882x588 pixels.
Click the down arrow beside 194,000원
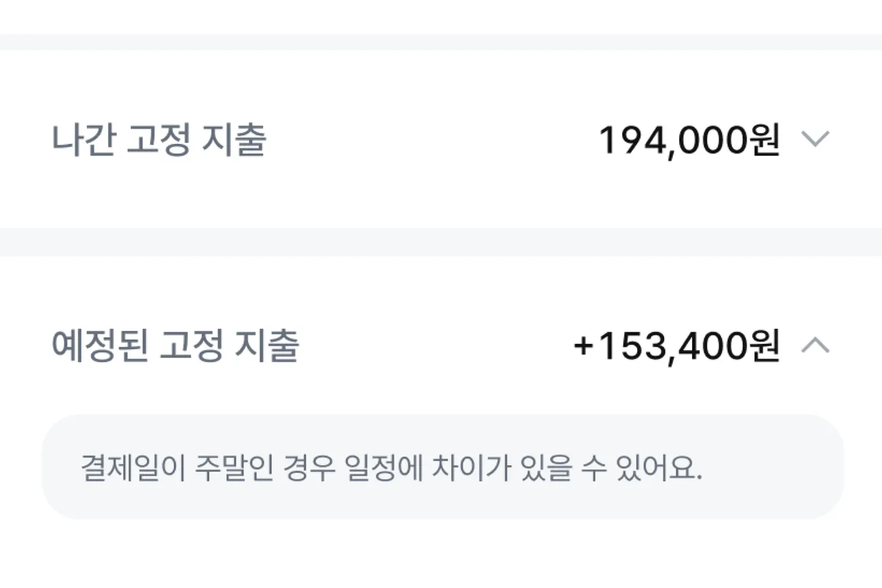click(815, 140)
